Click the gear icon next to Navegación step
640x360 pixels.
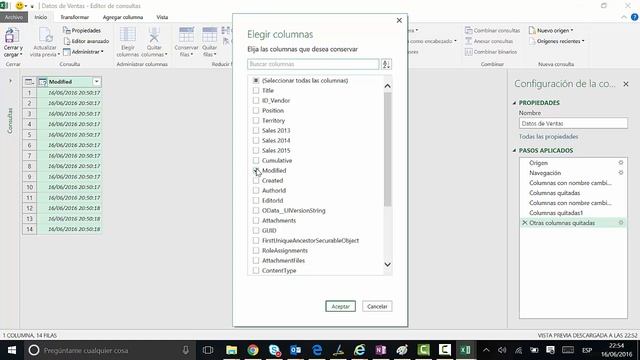click(621, 173)
